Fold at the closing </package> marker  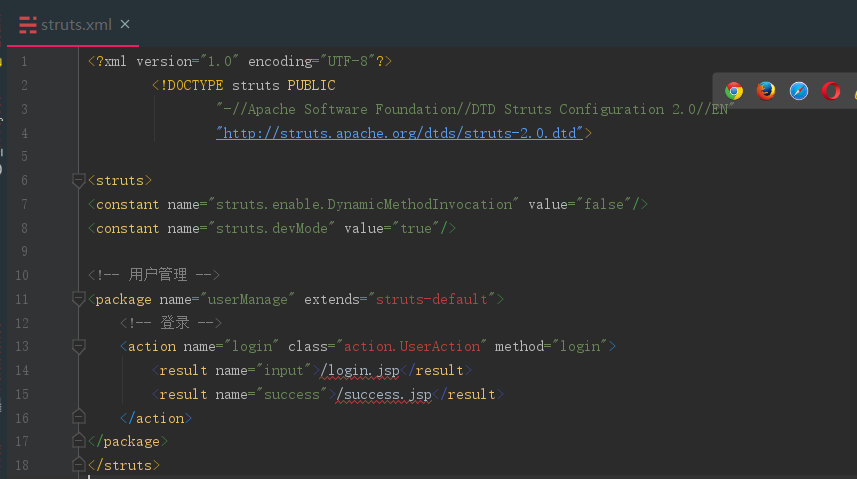[78, 441]
